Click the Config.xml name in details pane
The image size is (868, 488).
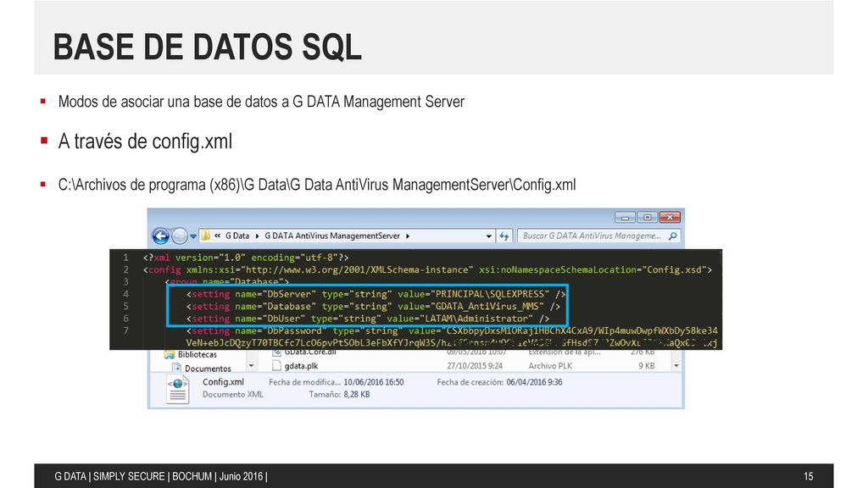223,382
